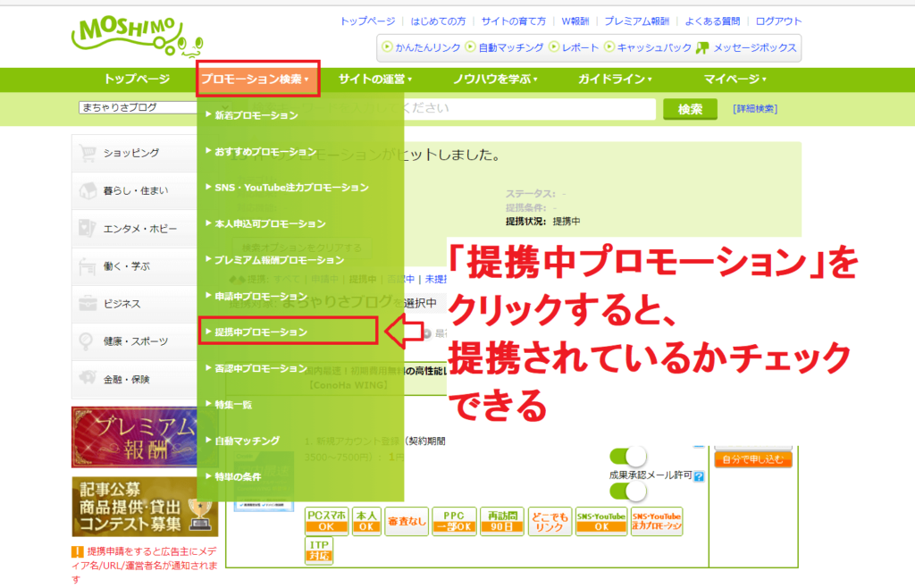
Task: Toggle the 成果承認メール許可 switch
Action: [628, 491]
